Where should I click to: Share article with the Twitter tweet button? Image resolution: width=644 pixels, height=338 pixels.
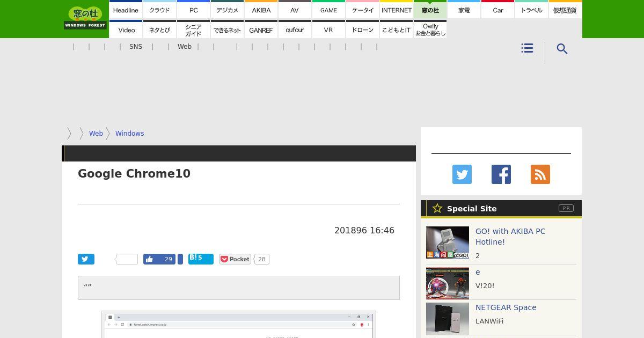86,259
